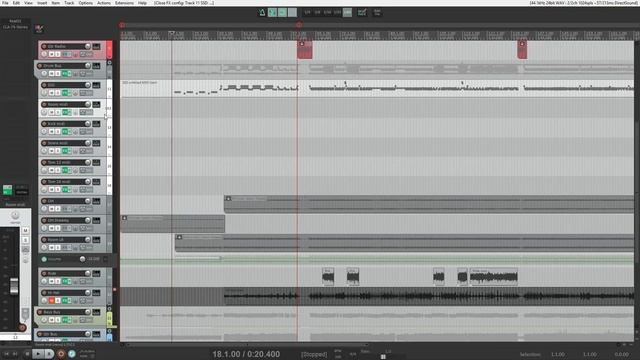Click the mixer strip record arm button
This screenshot has width=640, height=360.
point(22,327)
